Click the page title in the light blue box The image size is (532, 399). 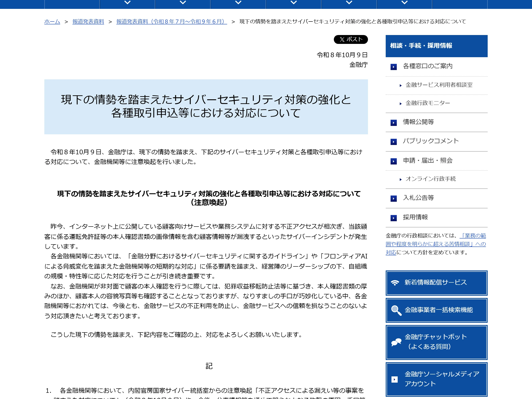(x=206, y=107)
